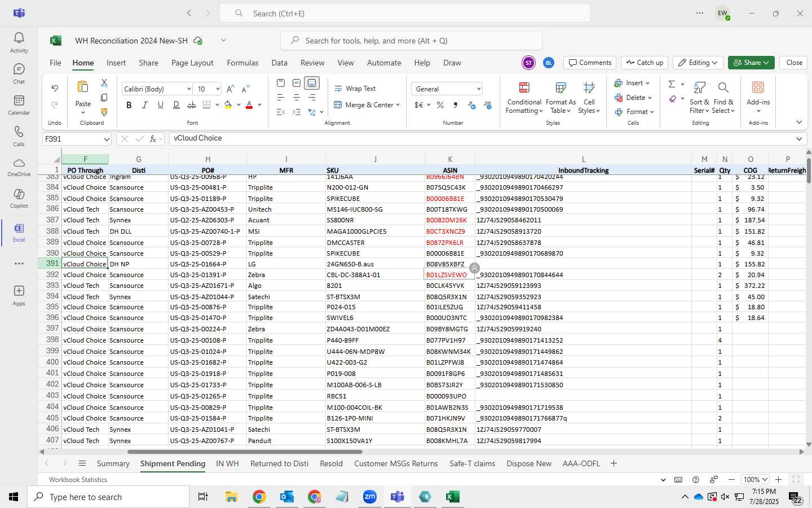812x508 pixels.
Task: Click the Catch up button
Action: pos(645,63)
